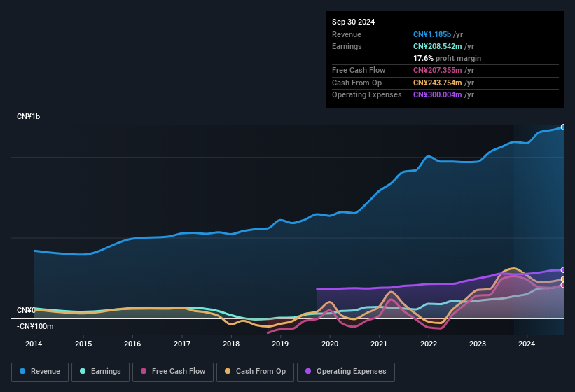Click the Revenue endpoint marker on the blue line
This screenshot has height=392, width=575.
[562, 127]
